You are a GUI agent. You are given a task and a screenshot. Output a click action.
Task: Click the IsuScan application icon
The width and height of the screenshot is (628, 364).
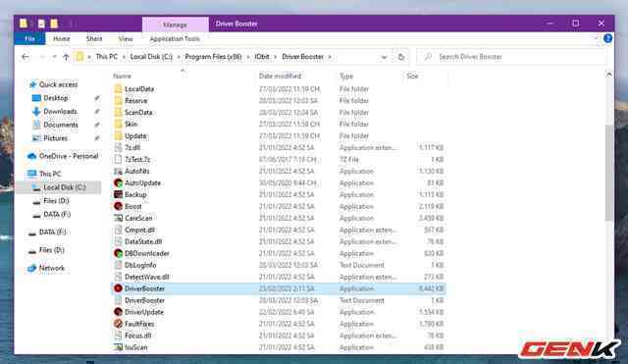point(118,347)
